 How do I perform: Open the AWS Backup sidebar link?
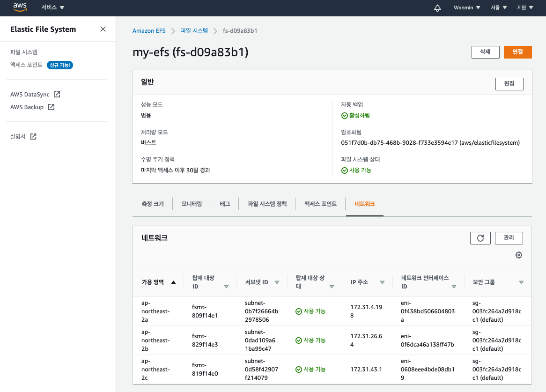[x=27, y=107]
